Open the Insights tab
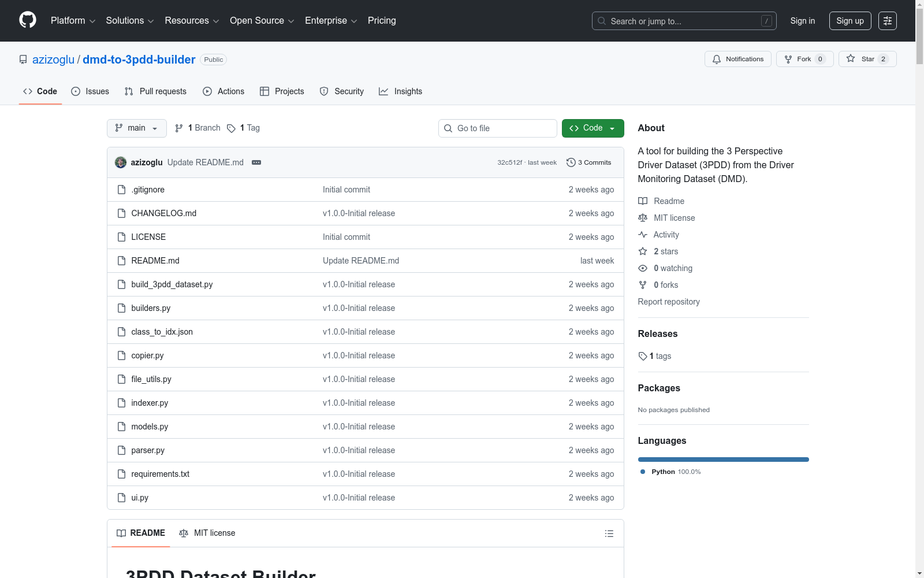The width and height of the screenshot is (924, 578). pyautogui.click(x=400, y=91)
